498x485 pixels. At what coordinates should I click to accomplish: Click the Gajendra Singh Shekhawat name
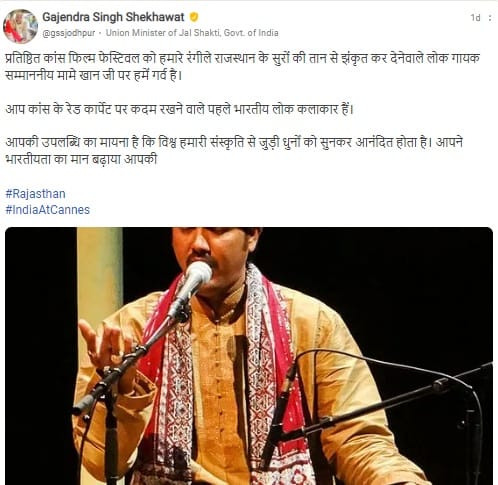(113, 17)
